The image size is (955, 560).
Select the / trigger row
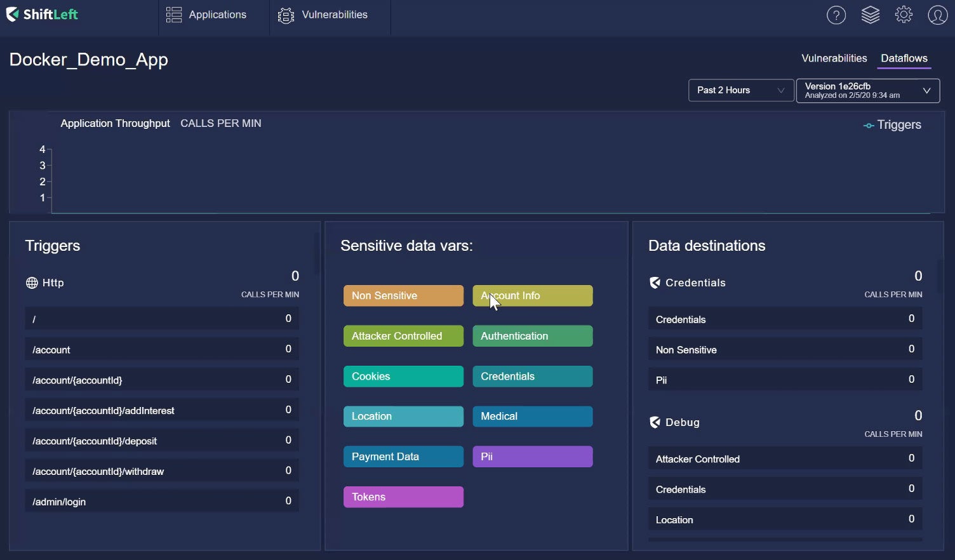coord(162,319)
